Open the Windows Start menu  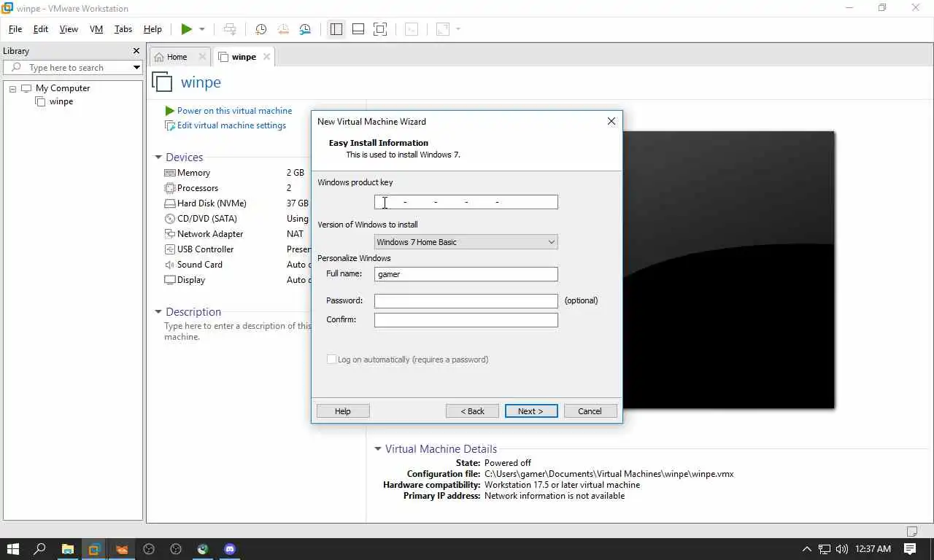tap(13, 549)
